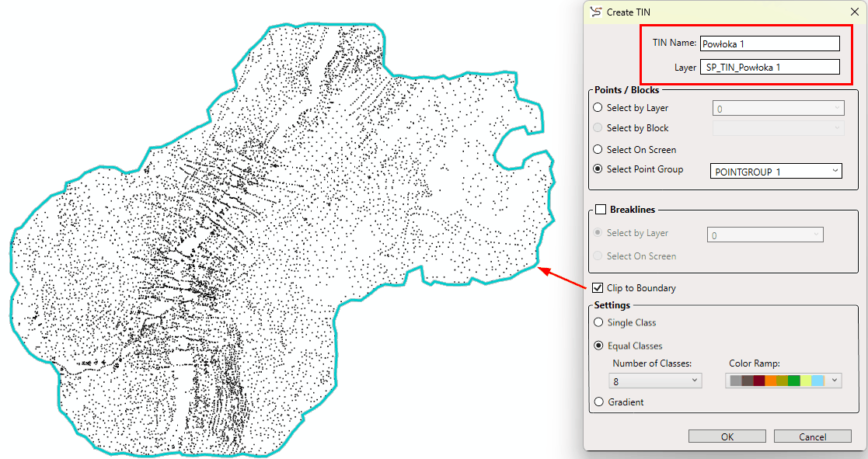Screen dimensions: 868x459
Task: Select the Select Point Group radio button
Action: (x=598, y=169)
